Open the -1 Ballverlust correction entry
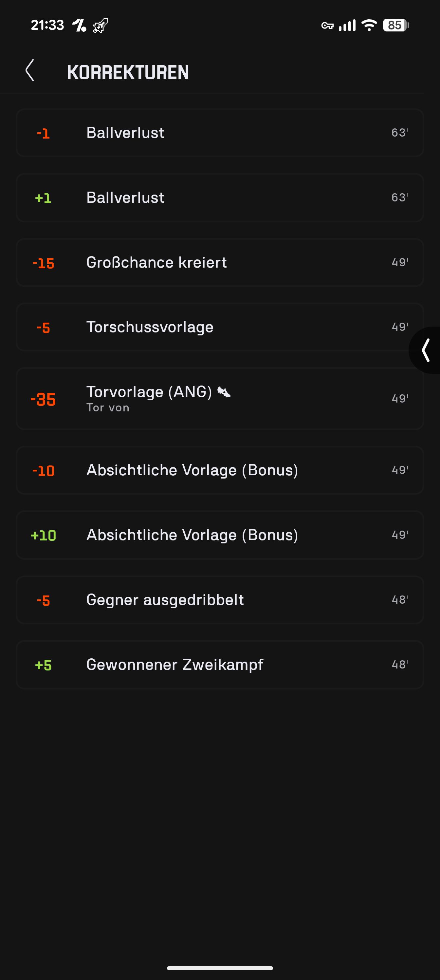The height and width of the screenshot is (980, 440). 220,133
